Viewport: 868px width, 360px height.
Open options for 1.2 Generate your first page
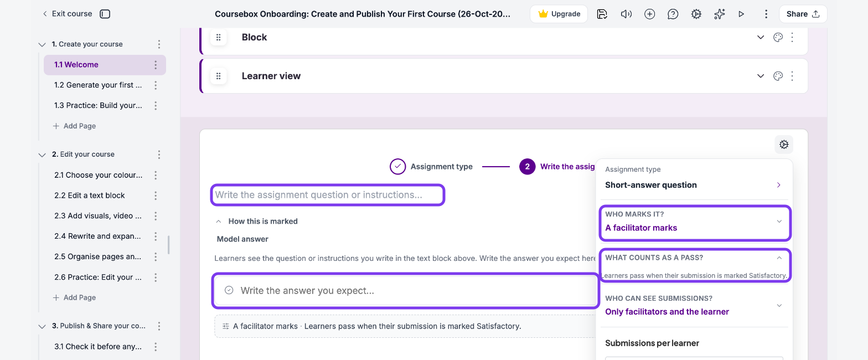pyautogui.click(x=156, y=85)
